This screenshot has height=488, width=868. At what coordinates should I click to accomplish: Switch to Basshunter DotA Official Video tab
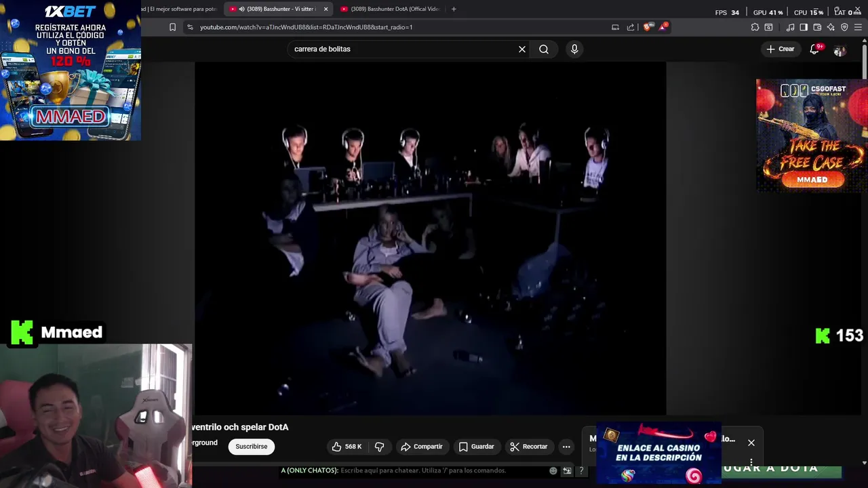point(391,9)
